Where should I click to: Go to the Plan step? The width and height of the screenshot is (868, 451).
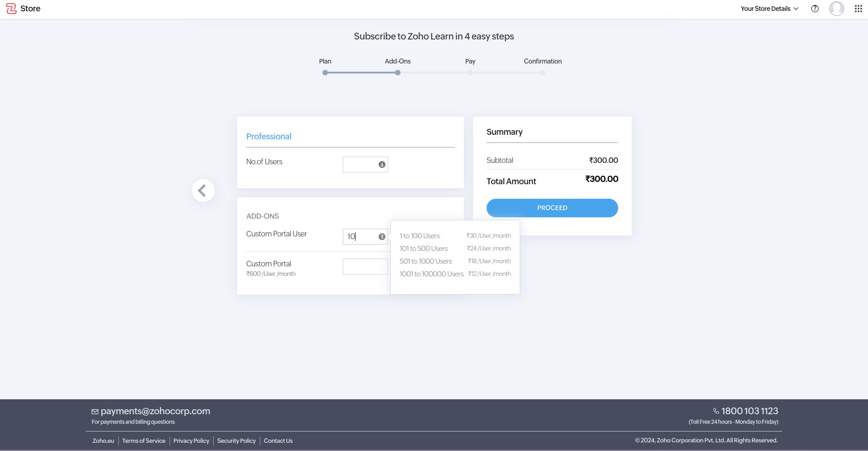[x=325, y=61]
